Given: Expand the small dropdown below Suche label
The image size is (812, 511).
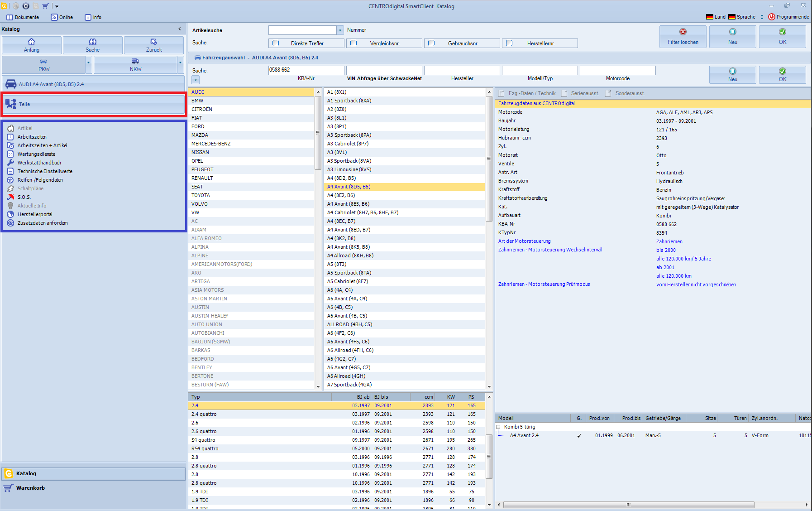Looking at the screenshot, I should point(196,80).
